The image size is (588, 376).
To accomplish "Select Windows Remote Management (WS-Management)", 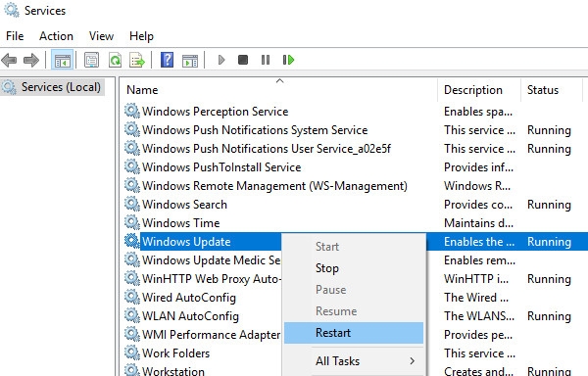I will click(x=274, y=186).
